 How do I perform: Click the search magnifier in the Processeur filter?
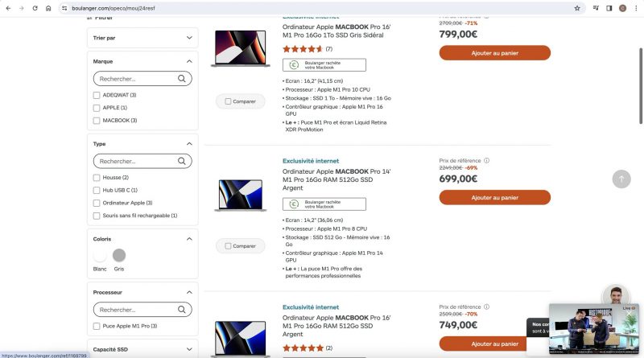182,310
